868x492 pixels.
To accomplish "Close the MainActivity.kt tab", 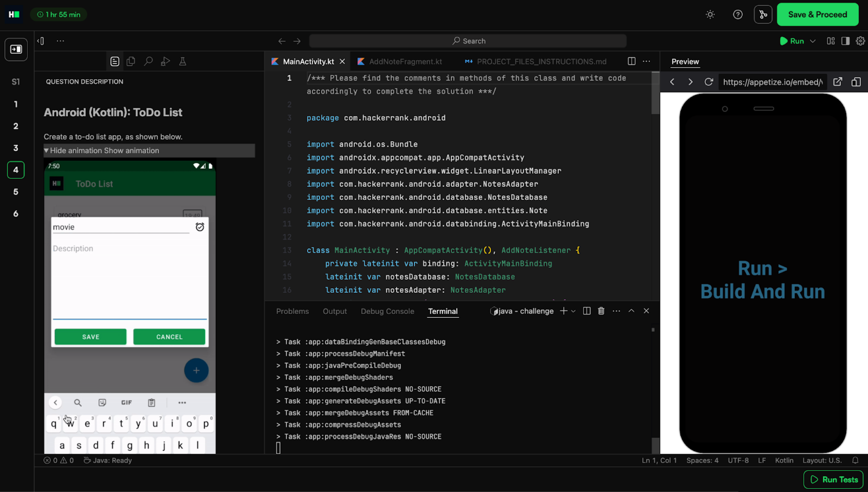I will click(x=342, y=61).
